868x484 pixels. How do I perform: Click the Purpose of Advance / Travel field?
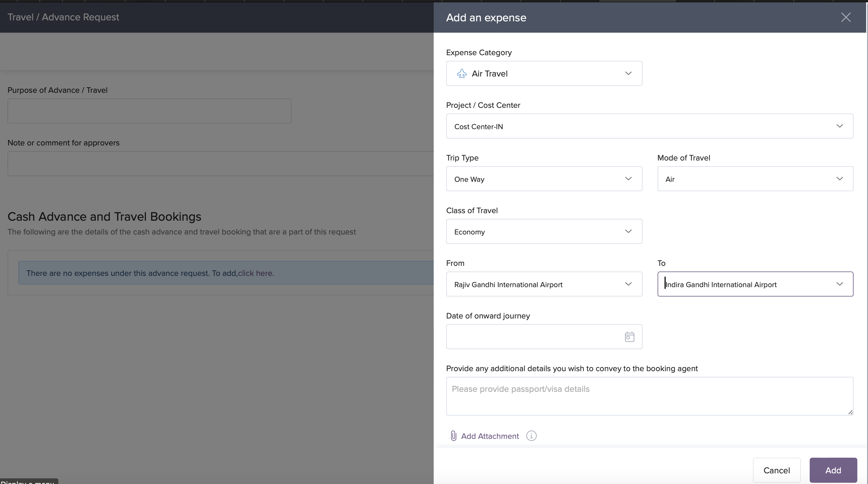(x=149, y=111)
